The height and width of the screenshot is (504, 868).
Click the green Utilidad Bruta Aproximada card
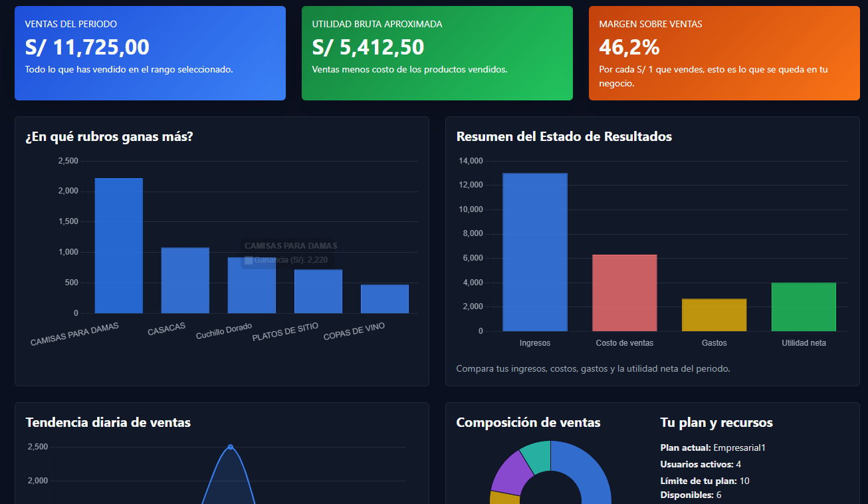437,53
